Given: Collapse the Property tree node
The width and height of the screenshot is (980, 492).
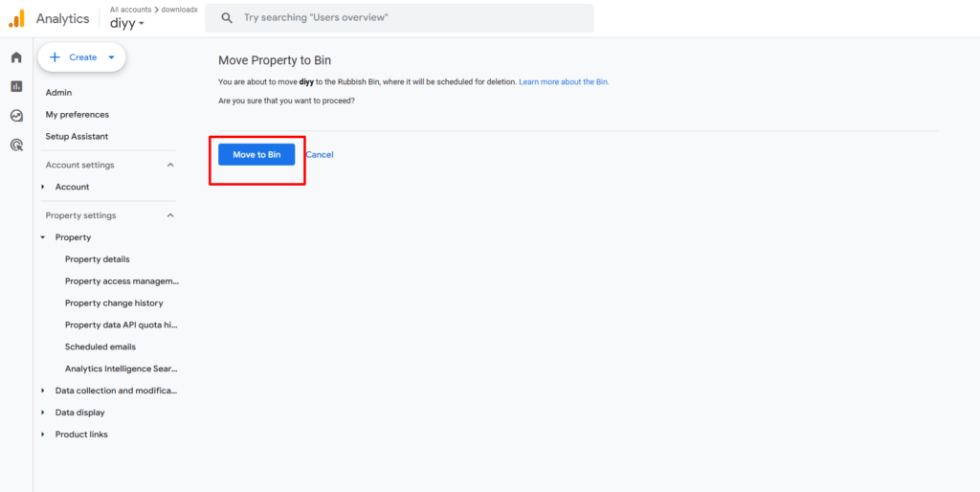Looking at the screenshot, I should [x=43, y=237].
